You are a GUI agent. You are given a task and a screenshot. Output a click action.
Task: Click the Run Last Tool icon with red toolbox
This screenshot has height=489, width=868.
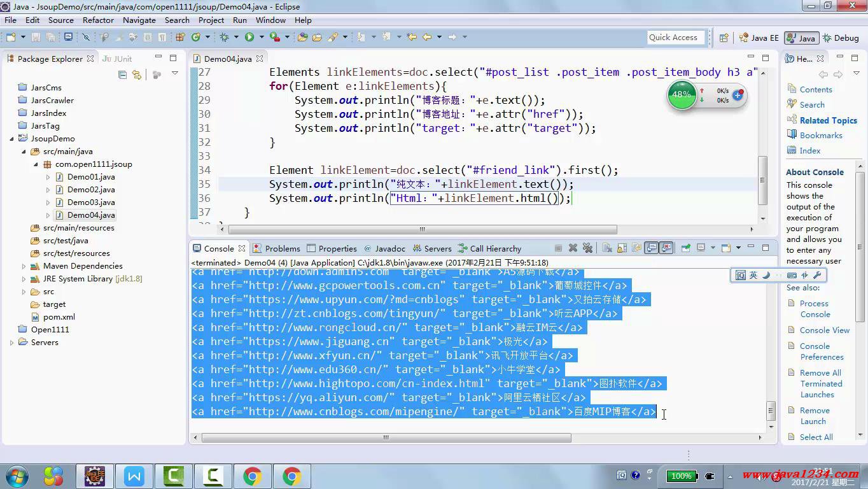click(275, 37)
